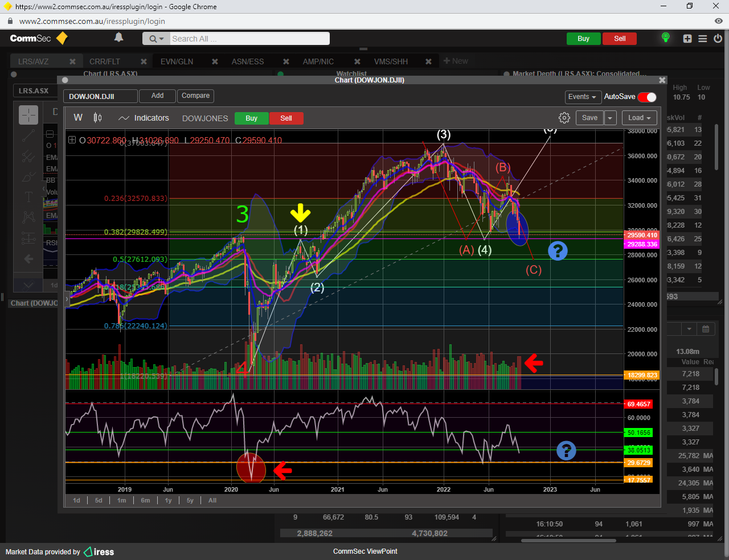Screen dimensions: 729x560
Task: Close the DOWJON.DJII chart window
Action: [x=662, y=80]
